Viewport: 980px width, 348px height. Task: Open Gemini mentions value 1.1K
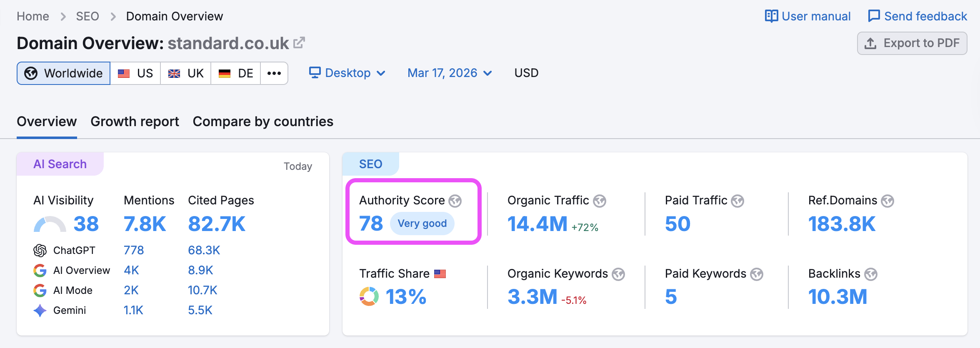[133, 310]
